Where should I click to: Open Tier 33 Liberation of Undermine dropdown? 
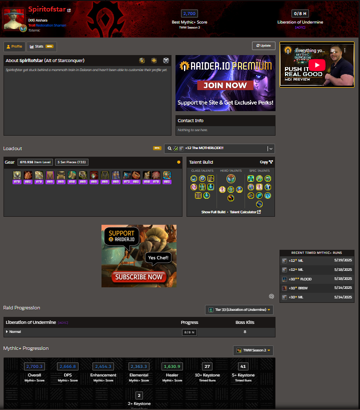tap(239, 310)
